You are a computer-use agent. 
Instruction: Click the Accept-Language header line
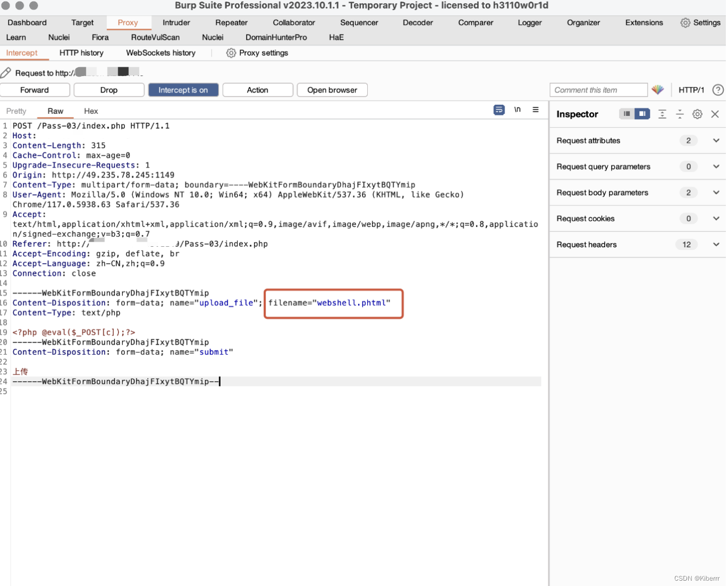(89, 264)
